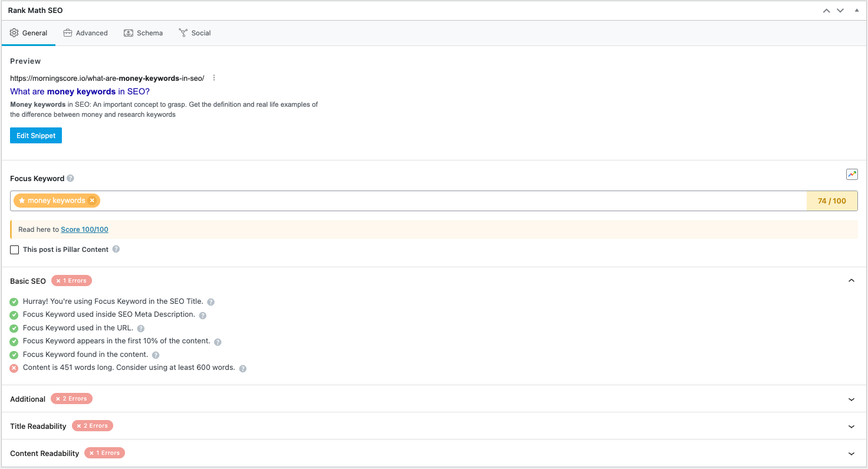Viewport: 868px width, 469px height.
Task: Open the keyword found in content help icon
Action: click(156, 355)
